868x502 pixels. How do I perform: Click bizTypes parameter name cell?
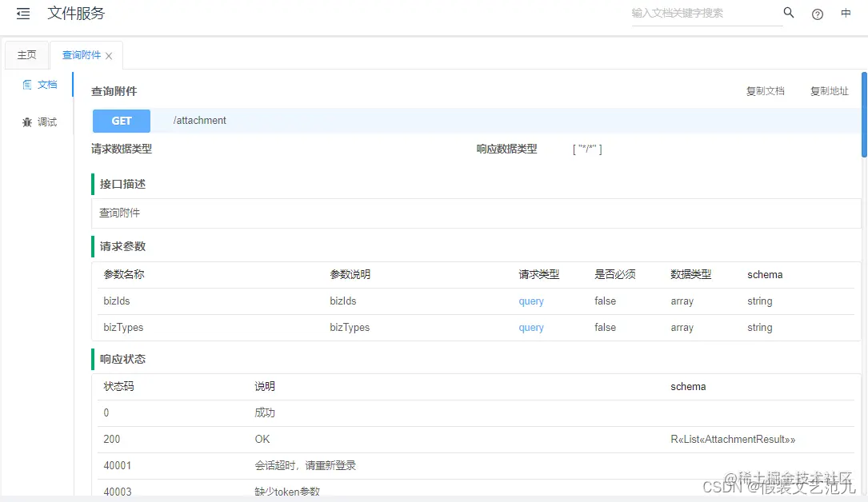[123, 328]
